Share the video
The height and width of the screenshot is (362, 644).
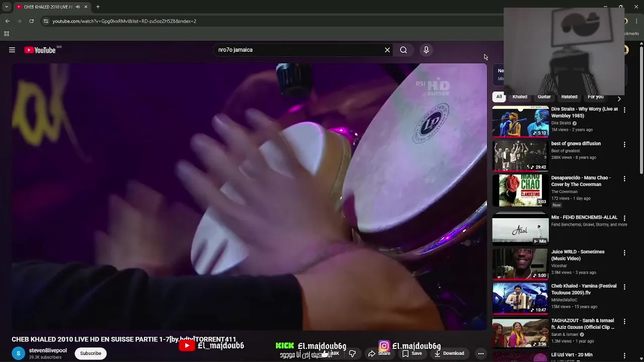[x=379, y=353]
